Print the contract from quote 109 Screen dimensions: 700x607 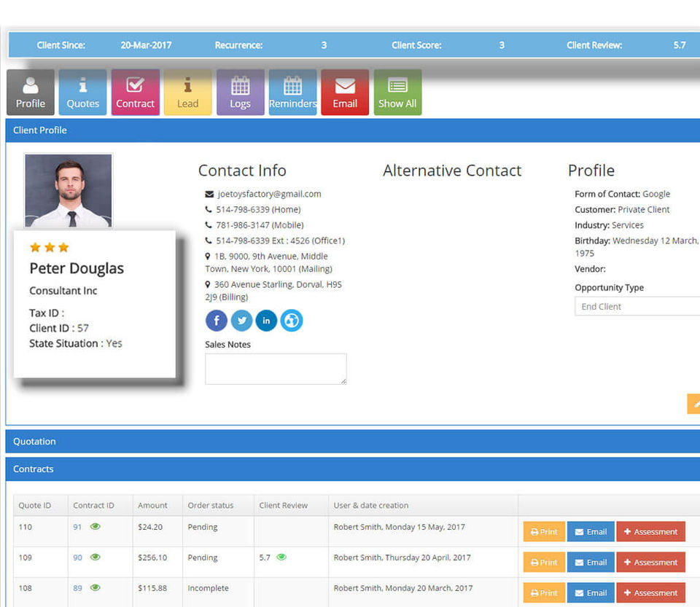544,563
